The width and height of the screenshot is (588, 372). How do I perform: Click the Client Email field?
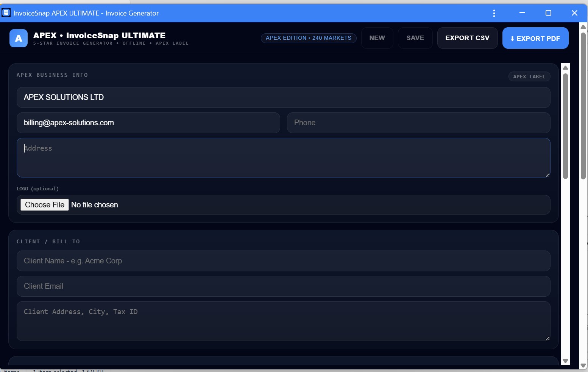(x=283, y=286)
